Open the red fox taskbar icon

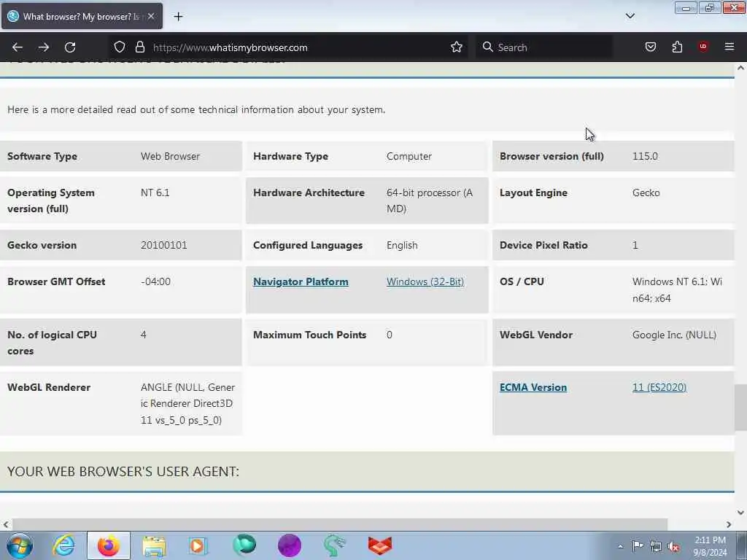tap(379, 545)
